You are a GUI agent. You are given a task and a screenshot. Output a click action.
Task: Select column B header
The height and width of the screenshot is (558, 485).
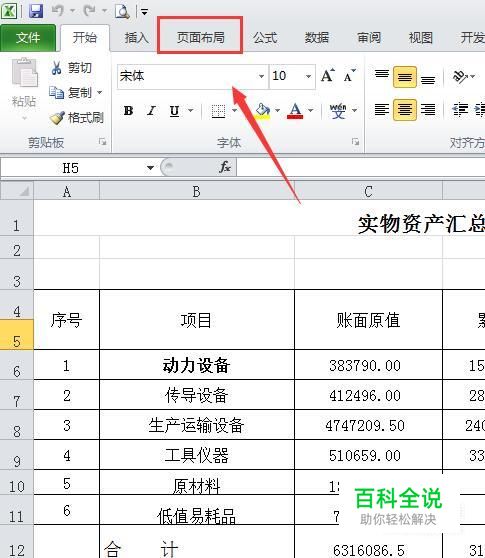197,191
